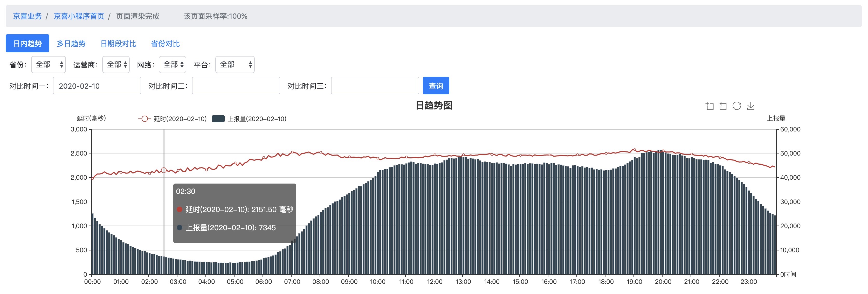Screen dimensions: 868x294
Task: Click the empty 对比时间二 date field
Action: click(236, 86)
